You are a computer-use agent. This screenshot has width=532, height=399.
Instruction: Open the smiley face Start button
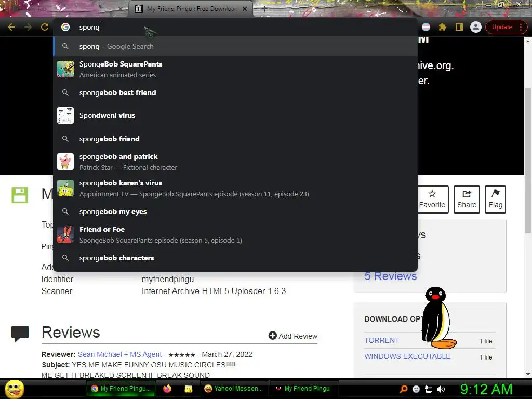coord(15,389)
